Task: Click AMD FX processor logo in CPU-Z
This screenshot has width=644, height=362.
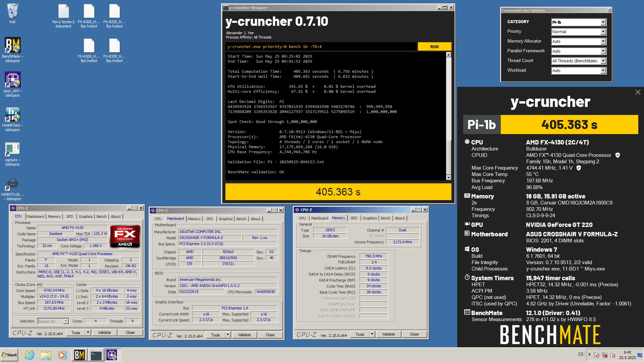Action: (x=125, y=236)
